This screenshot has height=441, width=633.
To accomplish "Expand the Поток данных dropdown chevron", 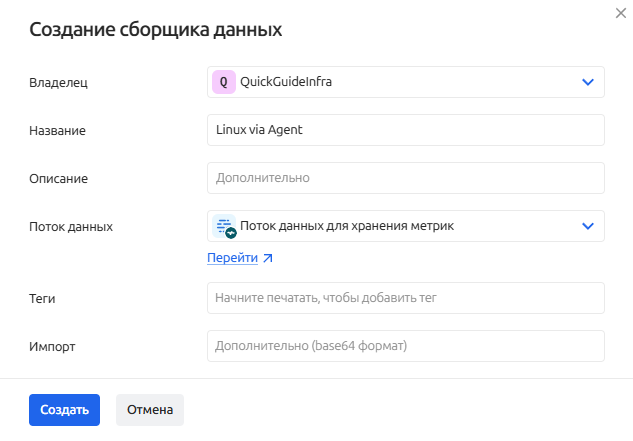I will tap(588, 226).
